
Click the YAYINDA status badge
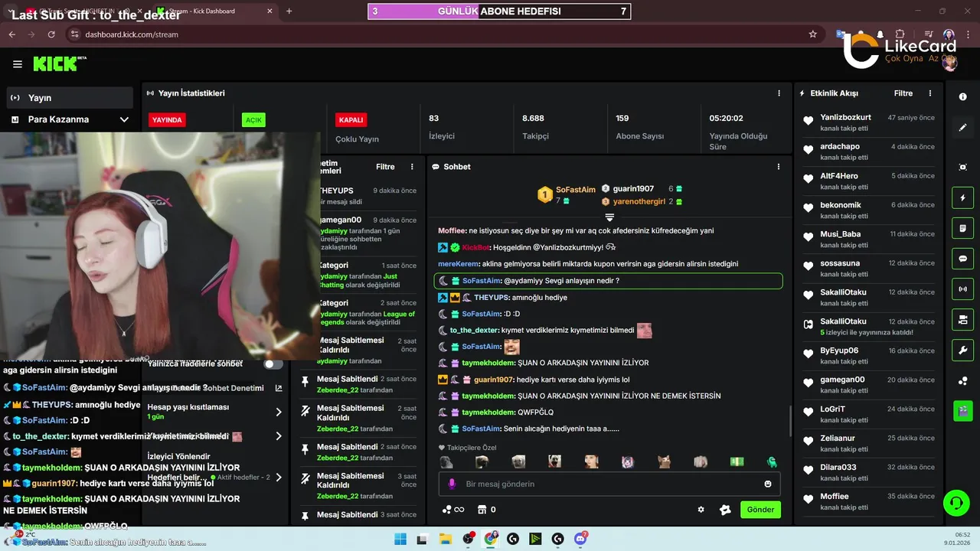pos(167,120)
